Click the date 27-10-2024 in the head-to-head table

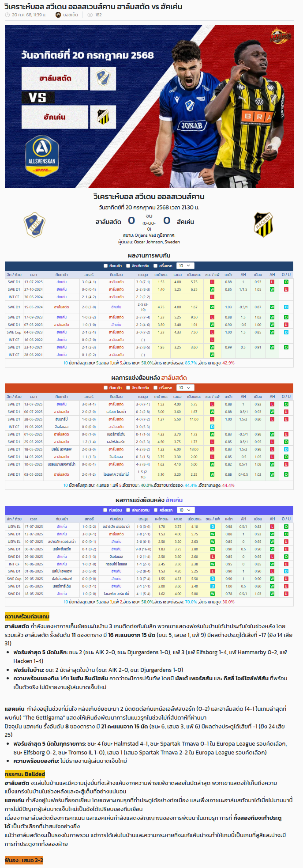coord(33,289)
